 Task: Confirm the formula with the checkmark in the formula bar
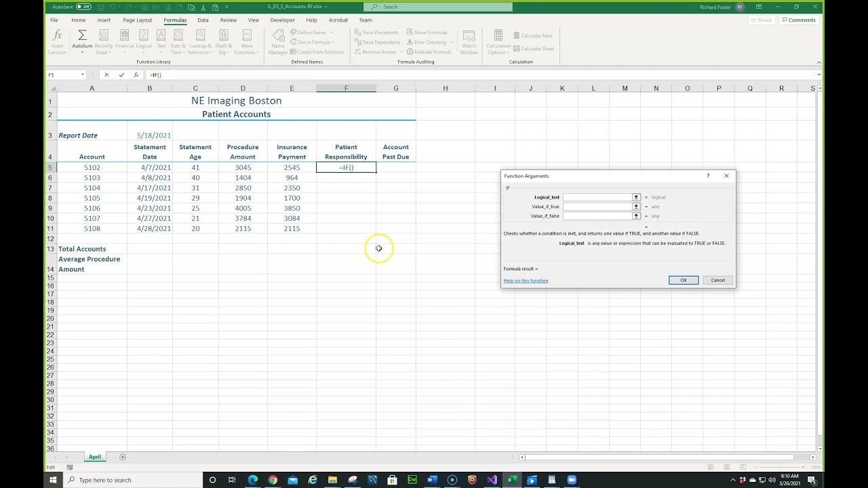pyautogui.click(x=121, y=75)
